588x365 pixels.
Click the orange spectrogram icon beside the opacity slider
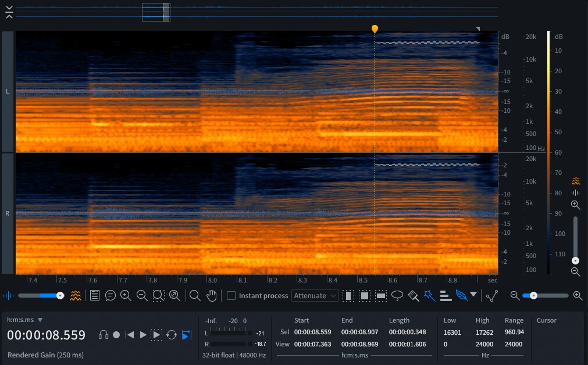76,296
